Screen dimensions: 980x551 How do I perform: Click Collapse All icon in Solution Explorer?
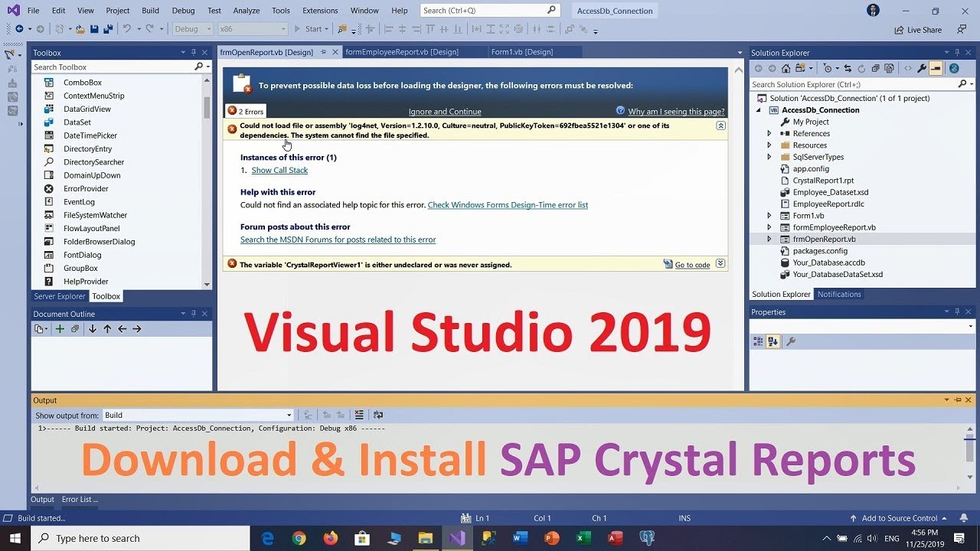[x=875, y=68]
